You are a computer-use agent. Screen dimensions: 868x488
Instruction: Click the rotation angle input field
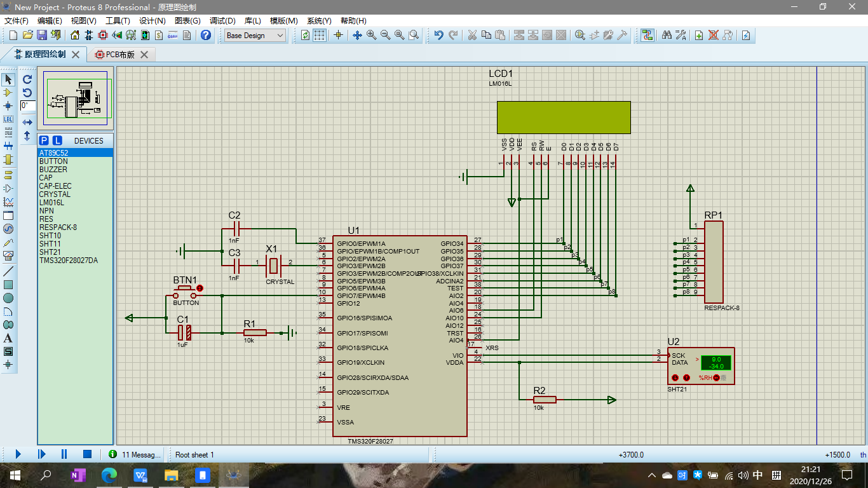point(27,105)
